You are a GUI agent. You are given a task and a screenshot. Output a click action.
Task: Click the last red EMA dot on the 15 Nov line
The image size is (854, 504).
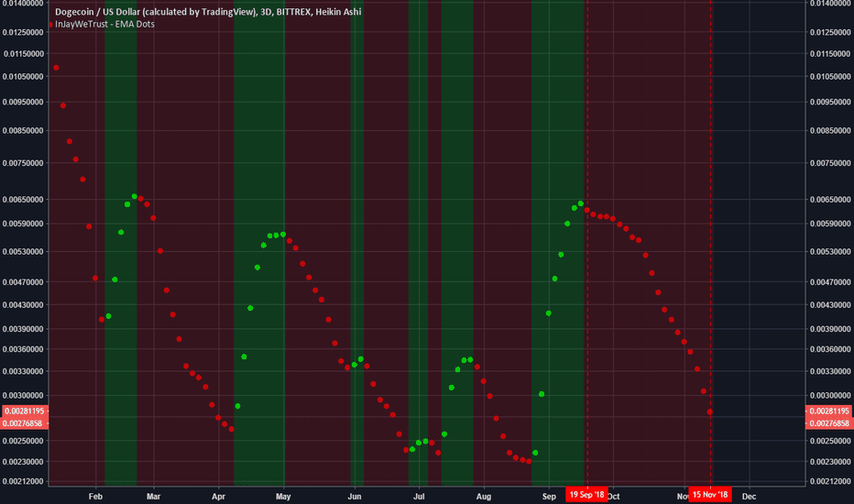[709, 412]
